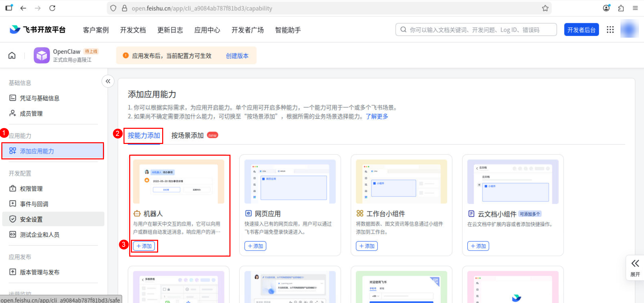Viewport: 644px width, 303px height.
Task: Click the 开发者后台 button
Action: pos(581,30)
